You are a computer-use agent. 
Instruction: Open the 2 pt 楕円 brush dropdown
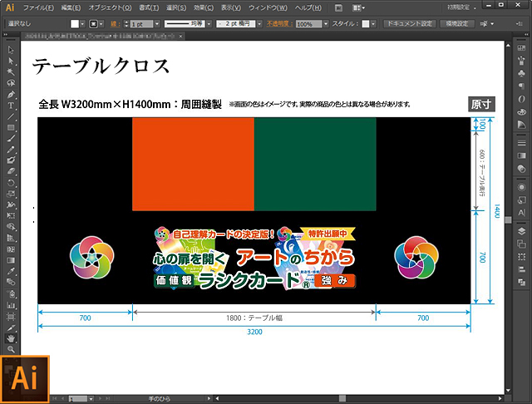coord(259,24)
